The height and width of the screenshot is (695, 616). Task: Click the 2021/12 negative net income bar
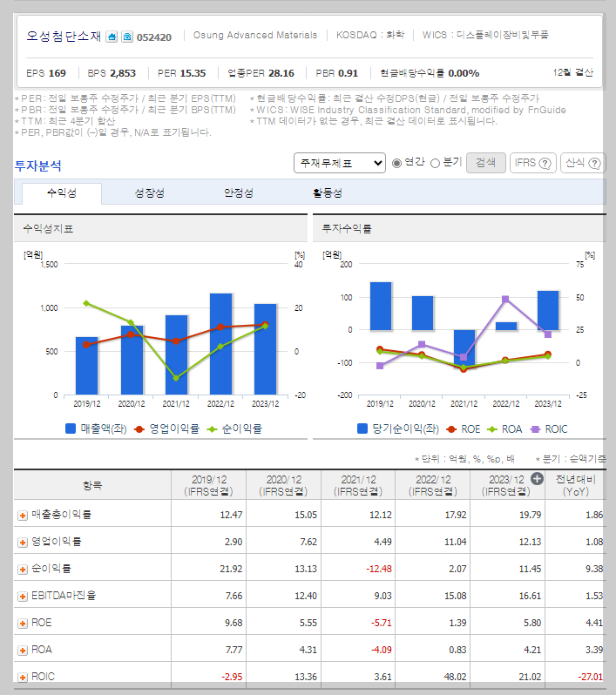(464, 348)
